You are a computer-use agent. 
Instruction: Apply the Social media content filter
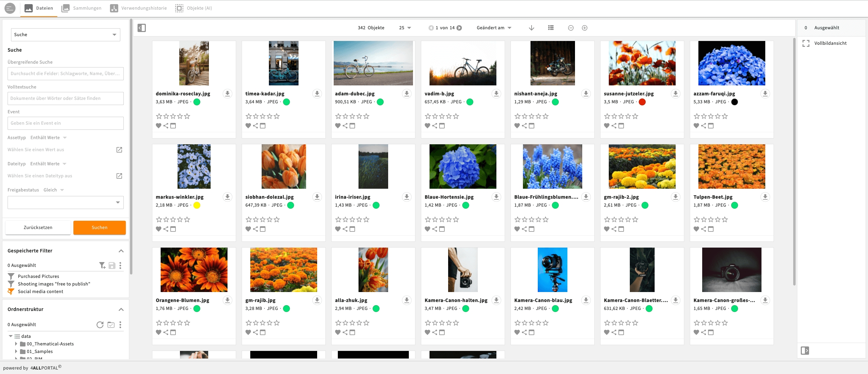point(40,291)
